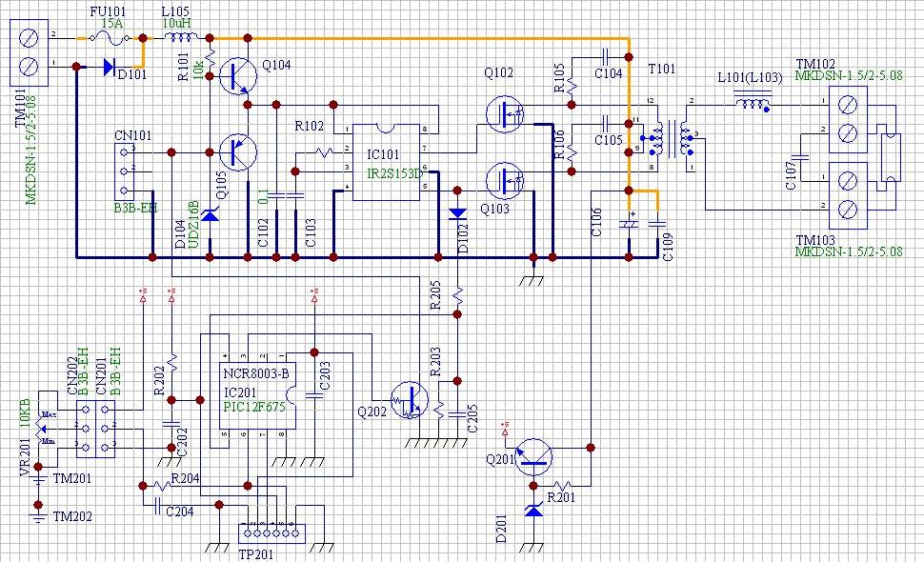Click the IR2S153D part name
The width and height of the screenshot is (924, 562).
(394, 173)
